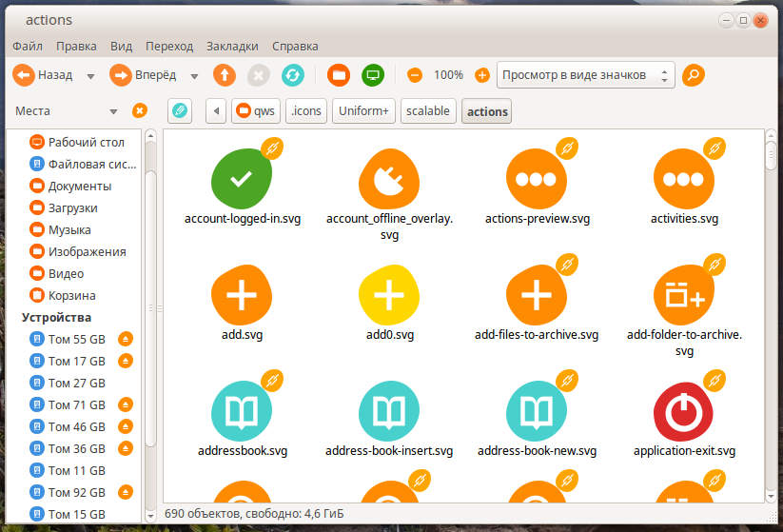Click the disabled stop loading icon

[x=259, y=75]
